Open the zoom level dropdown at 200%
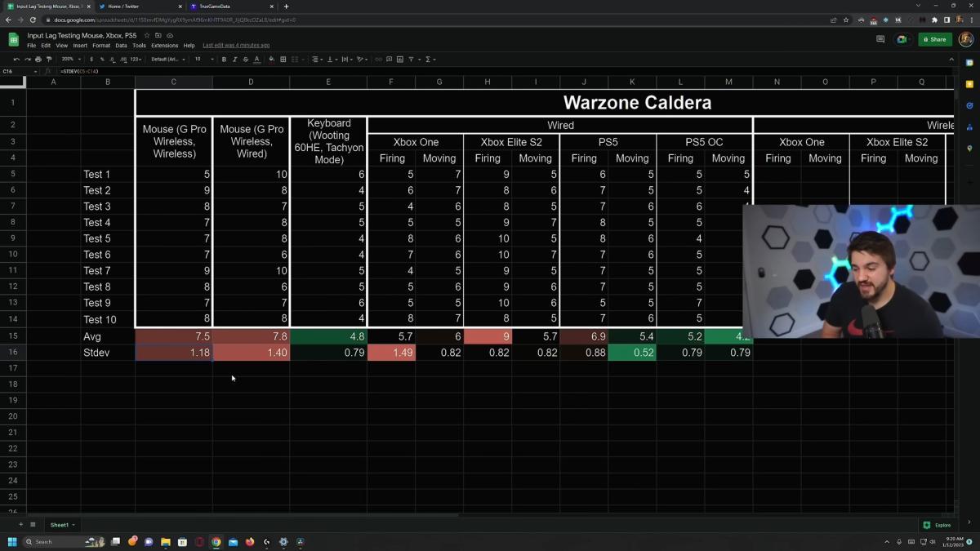This screenshot has height=551, width=980. [x=71, y=60]
